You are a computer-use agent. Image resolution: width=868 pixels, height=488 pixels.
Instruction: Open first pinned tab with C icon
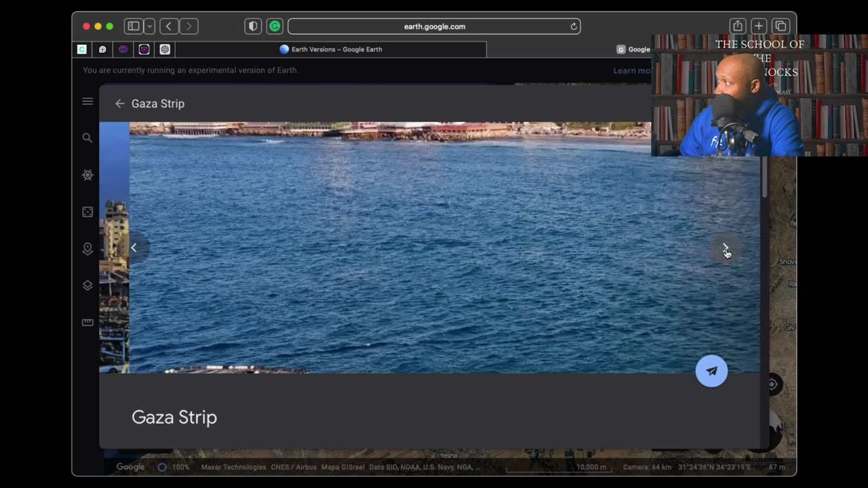82,49
